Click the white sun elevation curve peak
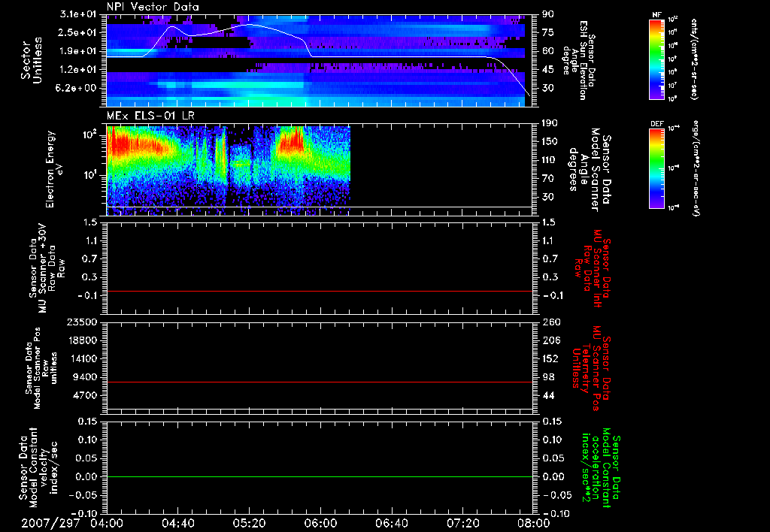This screenshot has width=770, height=532. tap(250, 24)
